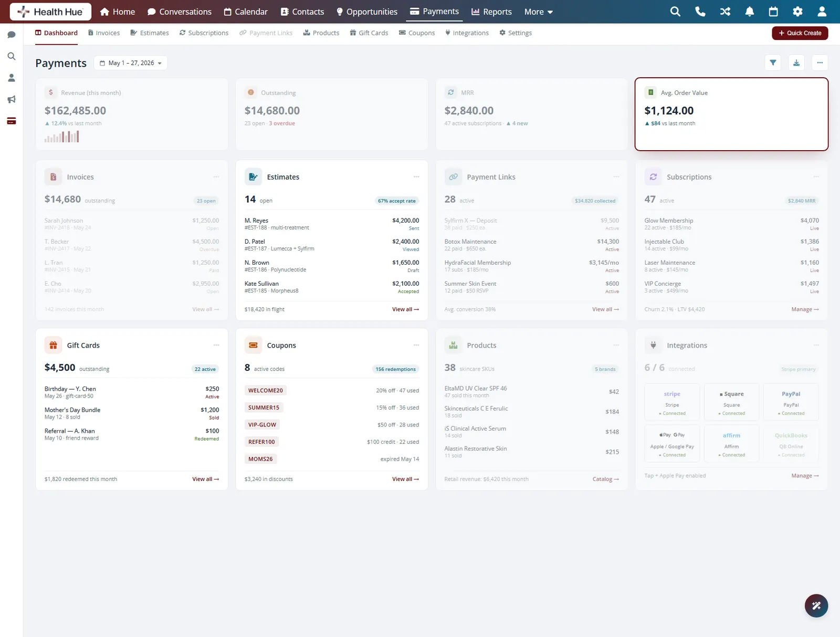Open date range May 1 – 27 dropdown

pos(131,63)
